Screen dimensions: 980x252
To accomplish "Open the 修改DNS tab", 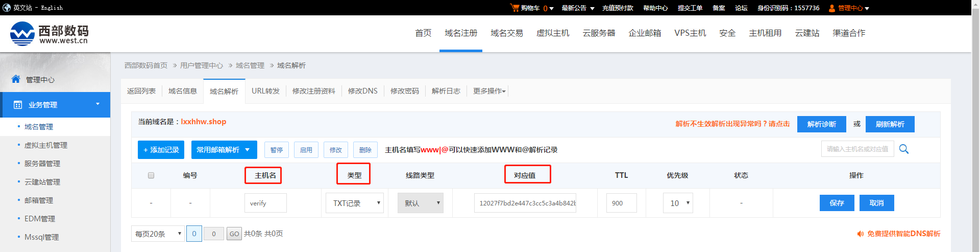I will point(362,91).
